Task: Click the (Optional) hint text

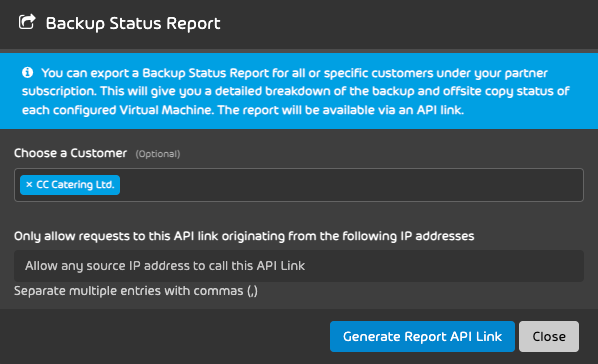Action: tap(158, 154)
